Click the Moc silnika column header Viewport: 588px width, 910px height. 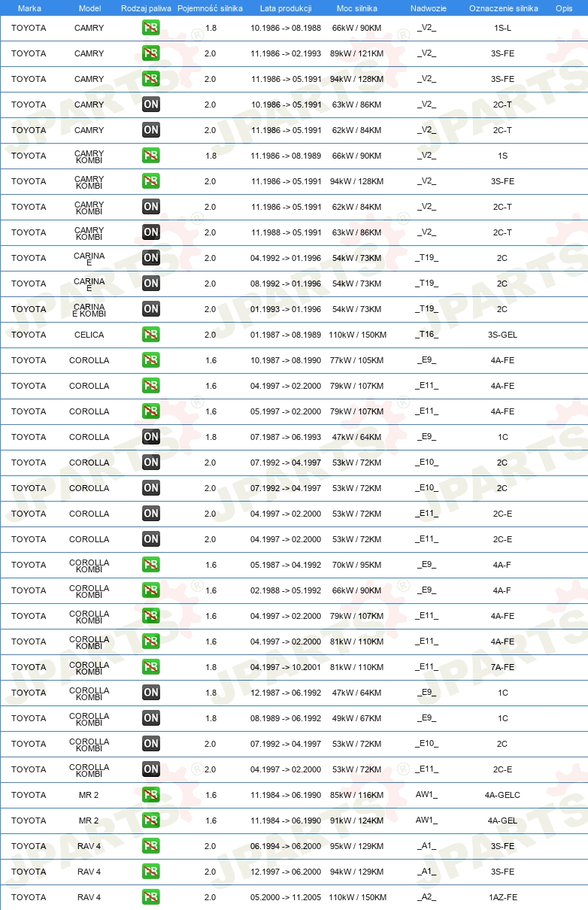357,8
